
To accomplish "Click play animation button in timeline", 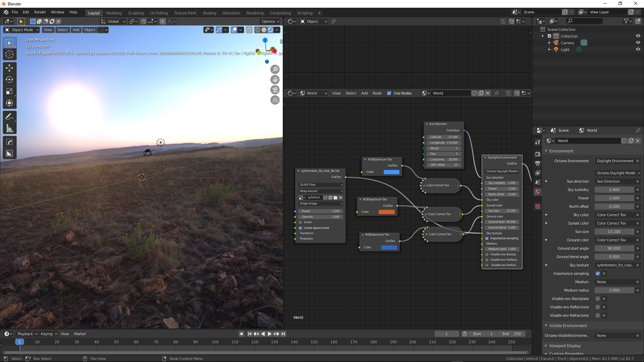I will [270, 334].
